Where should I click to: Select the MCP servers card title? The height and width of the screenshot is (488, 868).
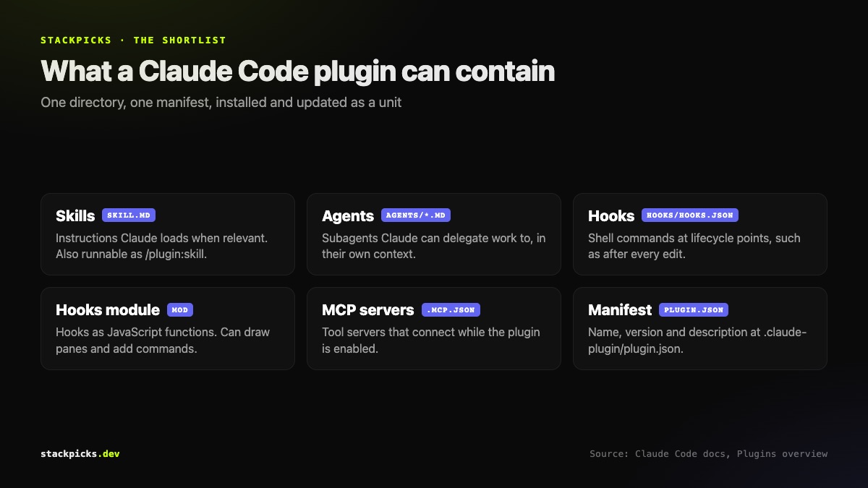(368, 309)
